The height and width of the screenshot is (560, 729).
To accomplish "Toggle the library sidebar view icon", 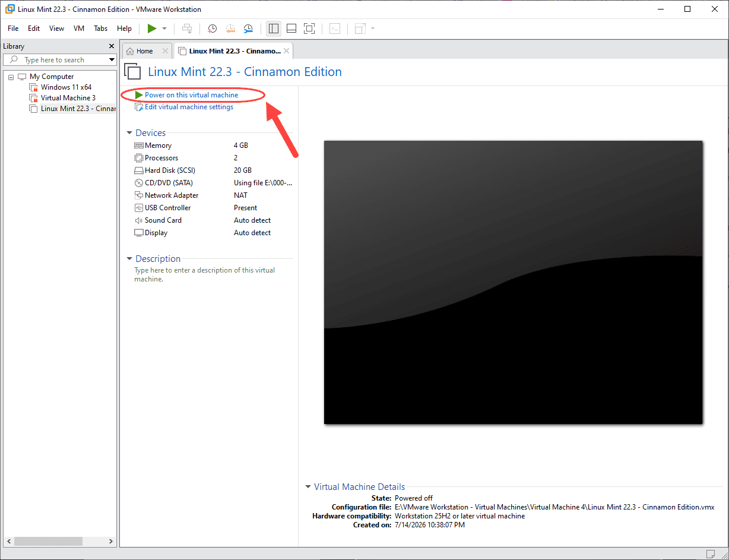I will [x=273, y=29].
